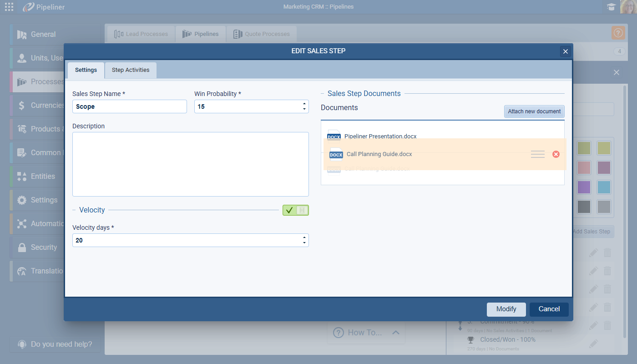Select the Settings tab in the dialog
Image resolution: width=637 pixels, height=364 pixels.
tap(86, 70)
